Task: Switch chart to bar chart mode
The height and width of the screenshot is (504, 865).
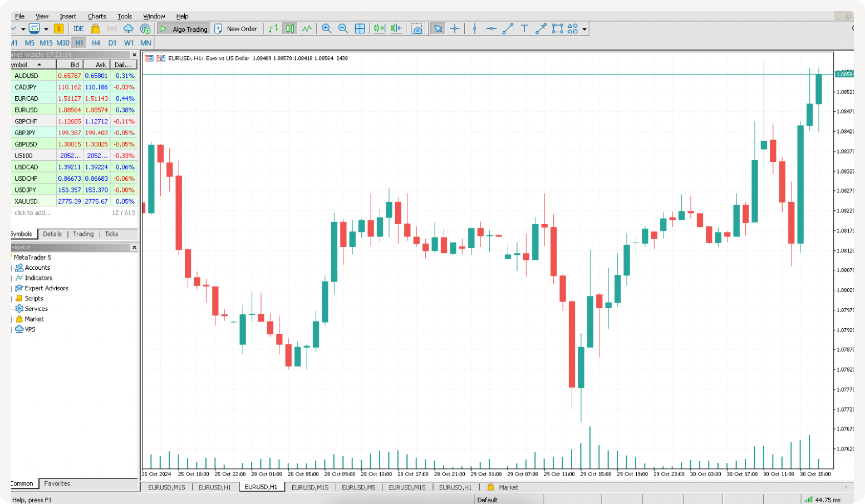Action: coord(273,29)
